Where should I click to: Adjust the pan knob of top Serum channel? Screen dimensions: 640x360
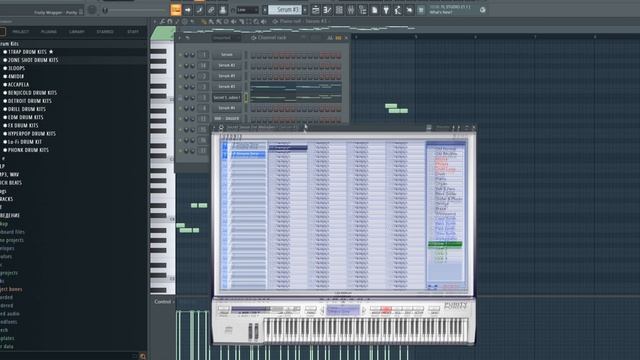tap(187, 55)
